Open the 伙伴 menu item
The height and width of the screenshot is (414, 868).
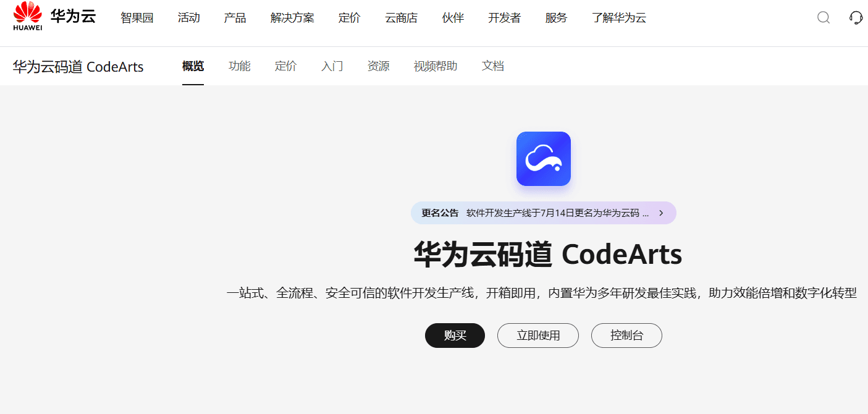click(x=453, y=18)
